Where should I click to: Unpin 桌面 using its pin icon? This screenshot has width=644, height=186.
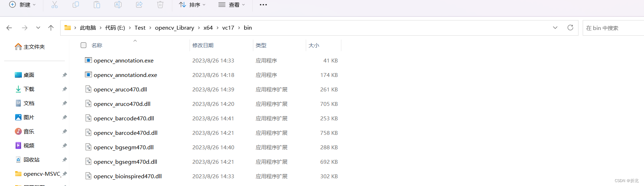[x=64, y=75]
